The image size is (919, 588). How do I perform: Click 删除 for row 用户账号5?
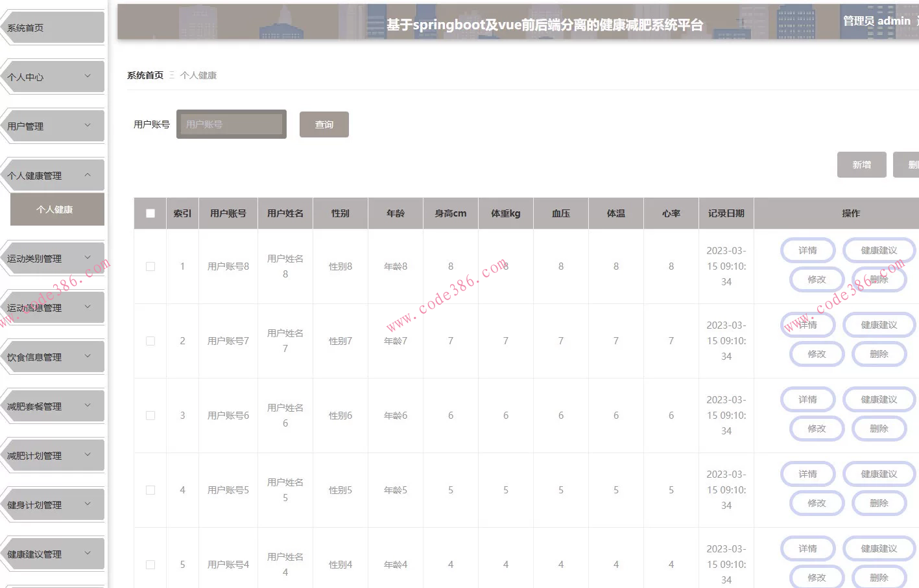pyautogui.click(x=879, y=503)
